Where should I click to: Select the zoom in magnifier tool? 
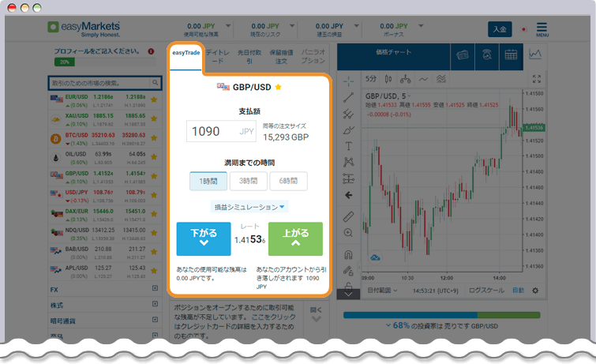(x=348, y=232)
